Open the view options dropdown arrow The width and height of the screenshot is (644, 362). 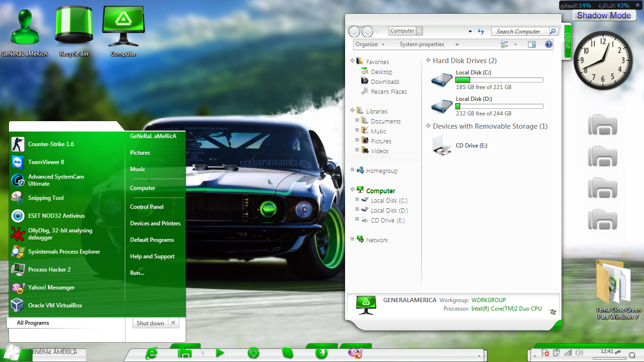point(515,44)
